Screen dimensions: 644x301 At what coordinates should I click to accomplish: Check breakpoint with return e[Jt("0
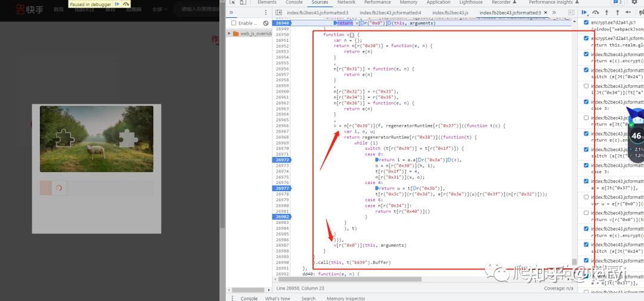(x=586, y=118)
